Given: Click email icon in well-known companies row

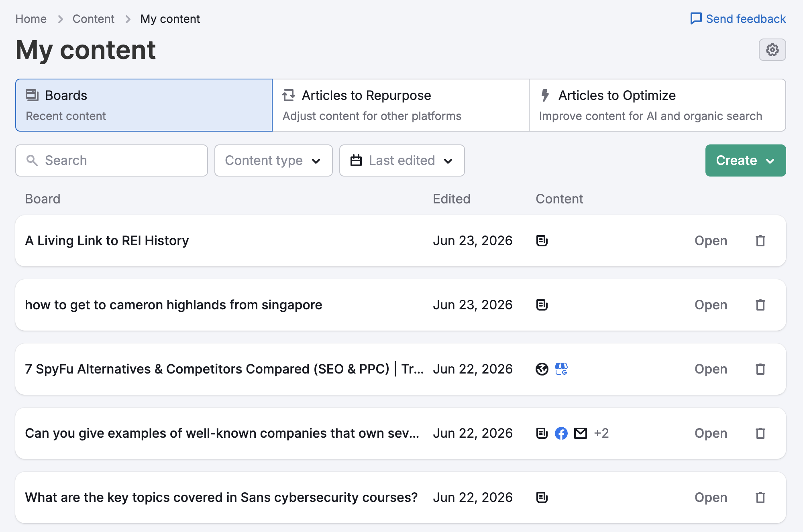Looking at the screenshot, I should (581, 433).
